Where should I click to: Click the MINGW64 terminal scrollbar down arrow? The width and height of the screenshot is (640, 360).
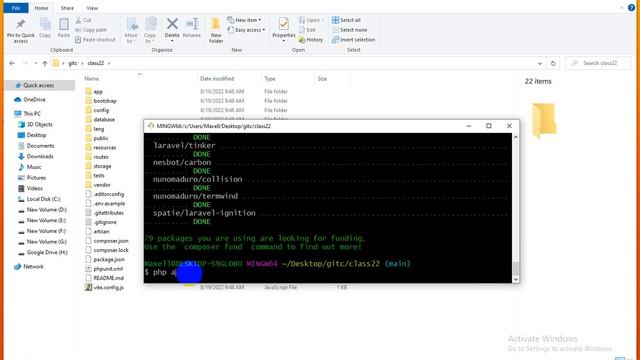pyautogui.click(x=516, y=280)
